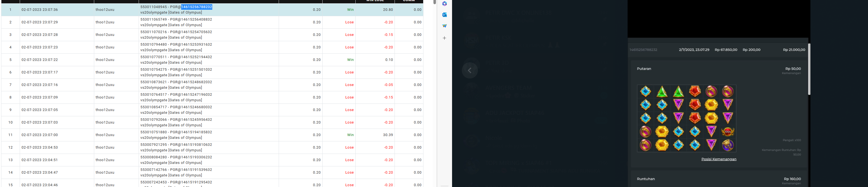Image resolution: width=868 pixels, height=187 pixels.
Task: Click bet ID 553010792066
Action: click(x=154, y=119)
